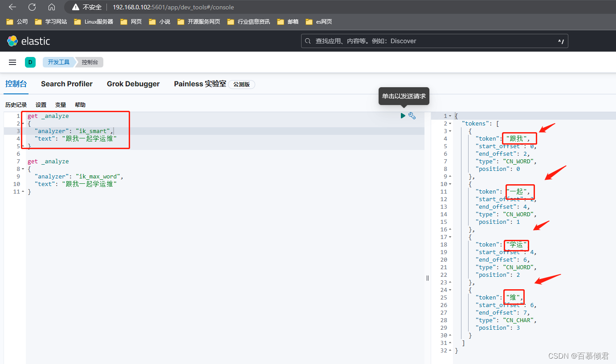The width and height of the screenshot is (616, 364).
Task: Collapse first token object at response line 3
Action: [x=450, y=131]
